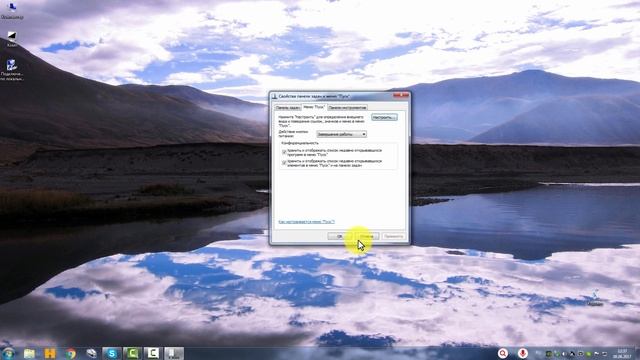Open Google Chrome from the taskbar
This screenshot has width=640, height=360.
point(71,353)
